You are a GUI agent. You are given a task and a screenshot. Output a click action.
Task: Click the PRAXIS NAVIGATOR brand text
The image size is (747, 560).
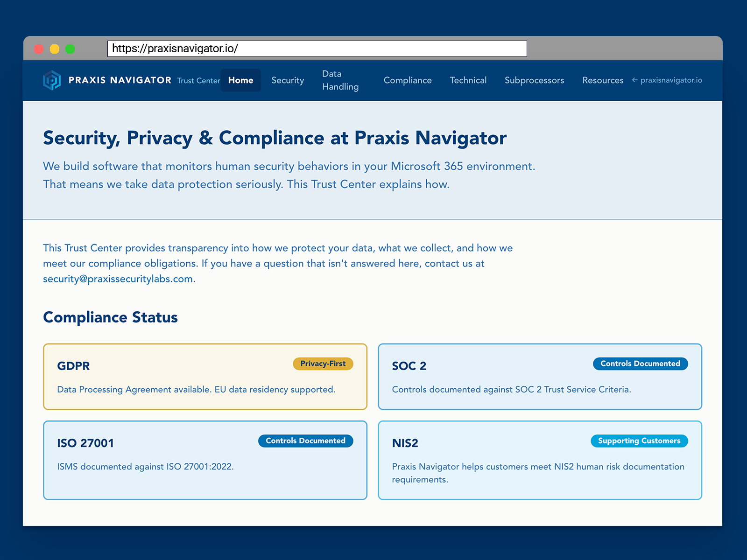pos(120,80)
